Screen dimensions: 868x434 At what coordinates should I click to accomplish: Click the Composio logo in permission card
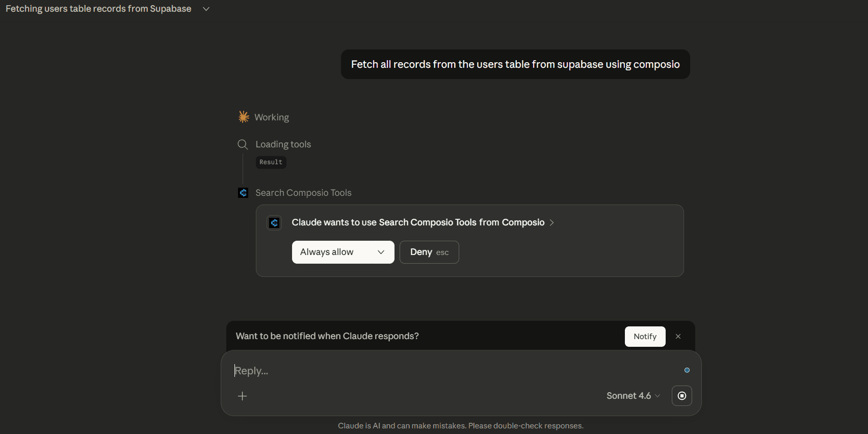tap(274, 222)
